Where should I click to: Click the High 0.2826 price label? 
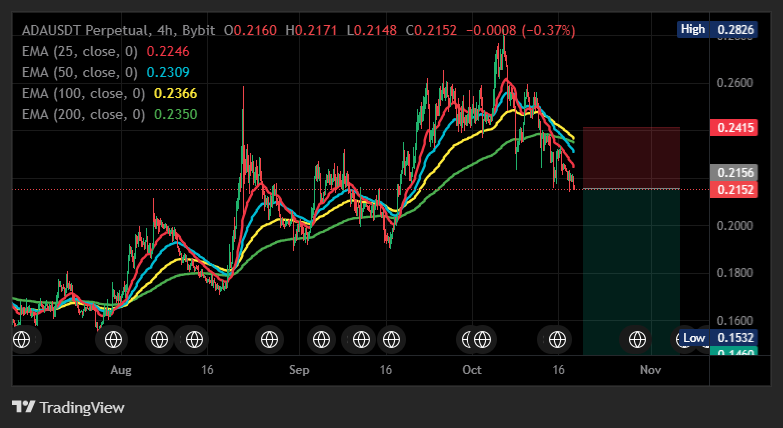(717, 29)
